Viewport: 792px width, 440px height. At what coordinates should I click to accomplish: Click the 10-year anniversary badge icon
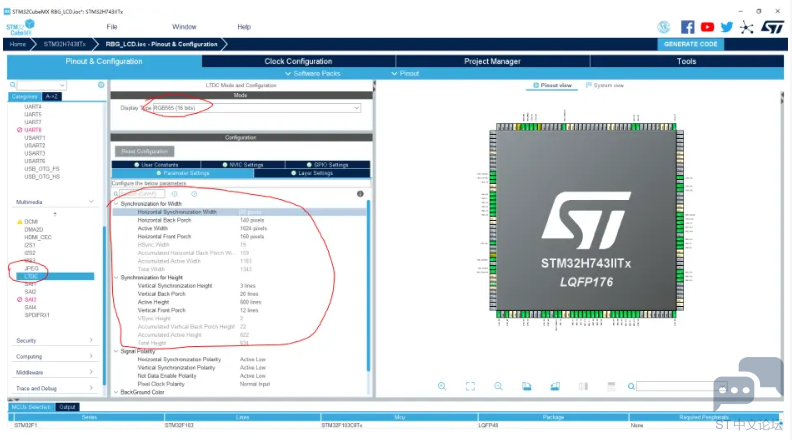664,27
